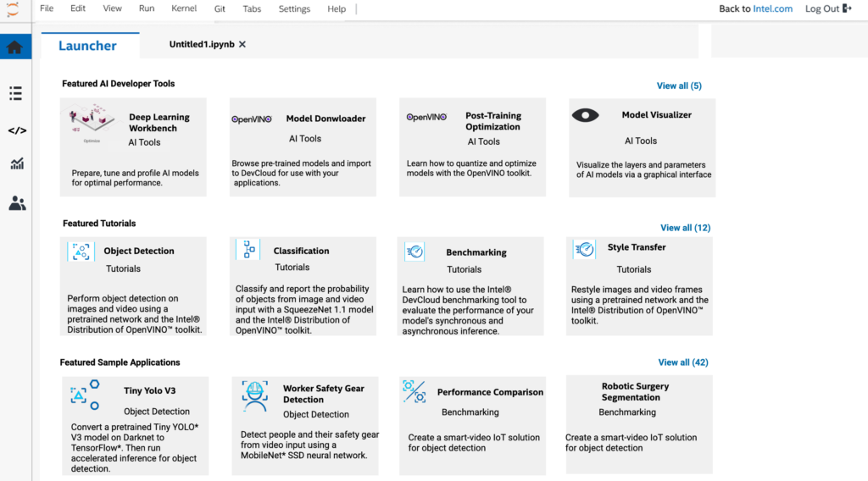Open the Deep Learning Workbench title
868x481 pixels.
pos(159,123)
